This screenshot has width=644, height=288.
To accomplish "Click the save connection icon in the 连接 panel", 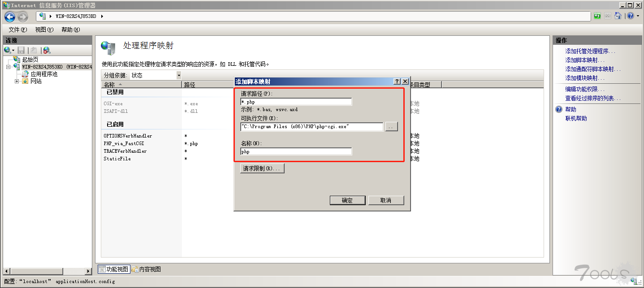I will tap(21, 51).
